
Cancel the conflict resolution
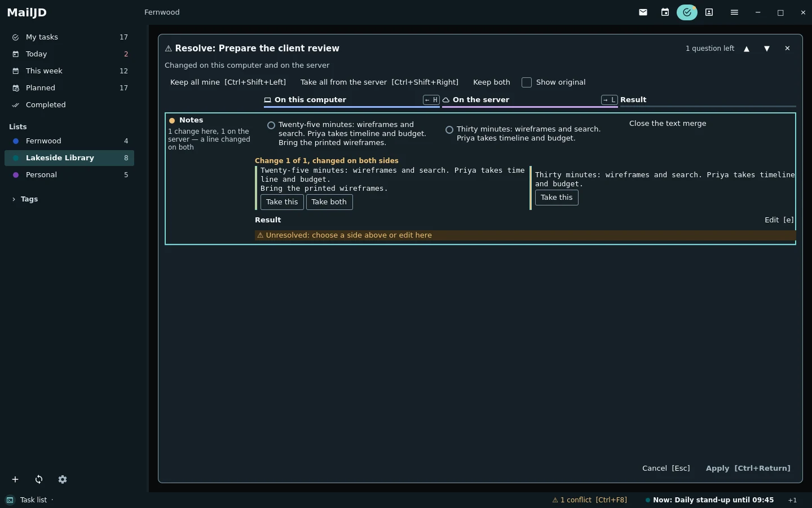[x=666, y=468]
